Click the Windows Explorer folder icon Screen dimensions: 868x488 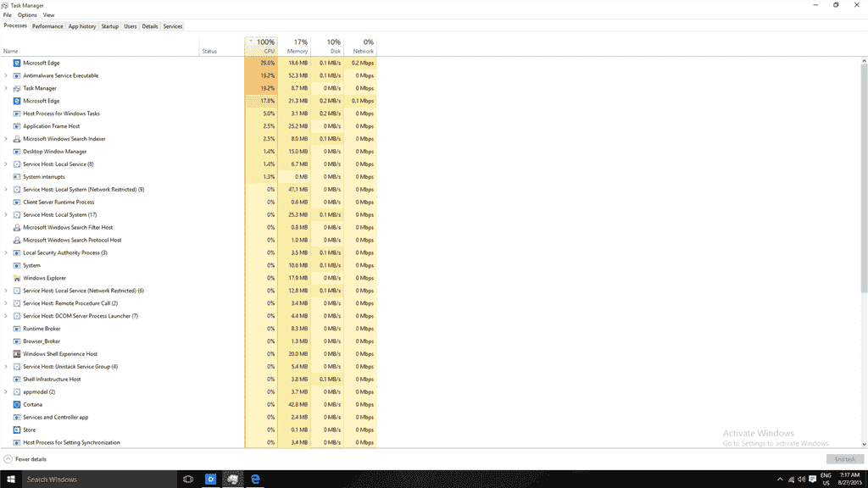[17, 278]
